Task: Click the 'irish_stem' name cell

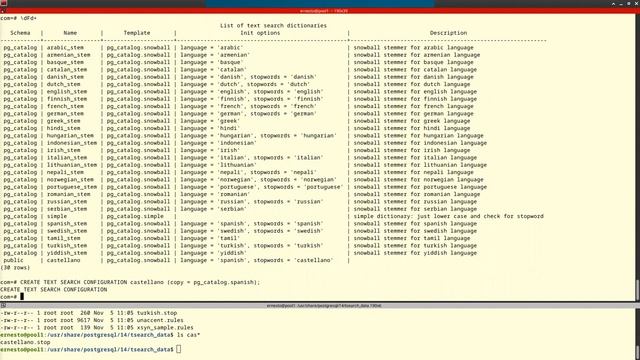Action: click(63, 150)
